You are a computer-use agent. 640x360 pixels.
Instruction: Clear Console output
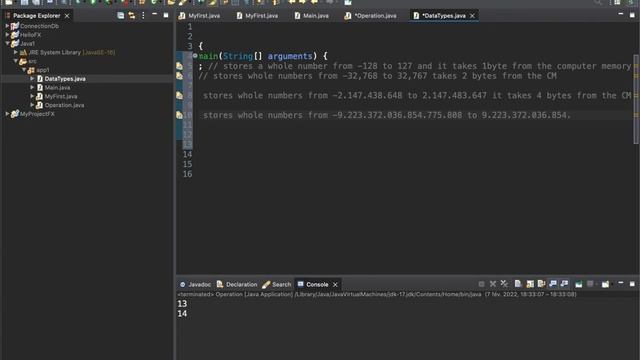tap(518, 284)
